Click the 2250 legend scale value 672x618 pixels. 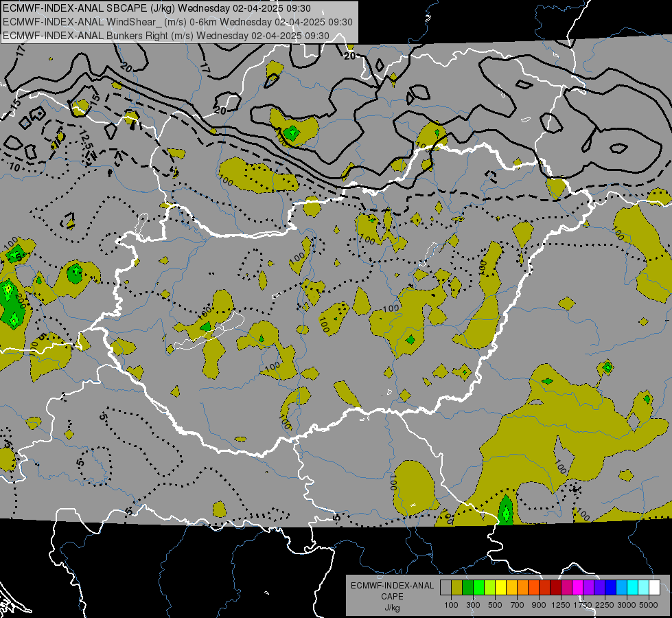(x=604, y=605)
